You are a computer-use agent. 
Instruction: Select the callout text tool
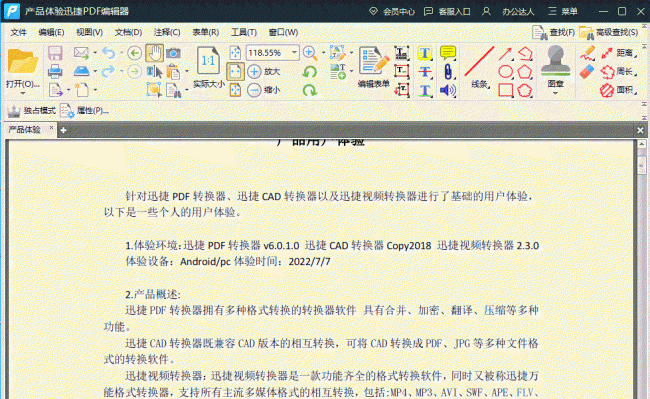[x=402, y=90]
